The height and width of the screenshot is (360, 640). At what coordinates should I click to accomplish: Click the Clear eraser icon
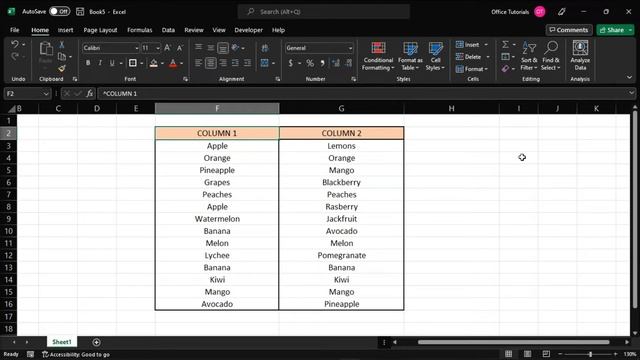click(x=505, y=69)
